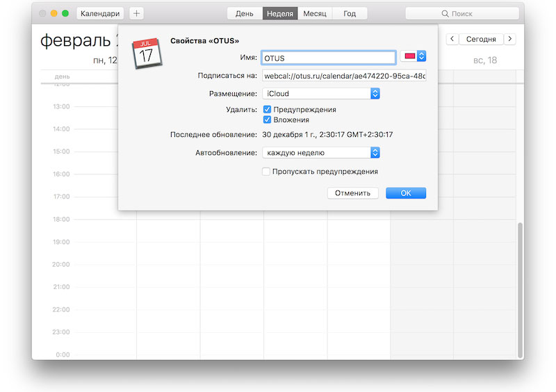This screenshot has width=556, height=392.
Task: Open the calendar color picker dropdown
Action: point(413,56)
